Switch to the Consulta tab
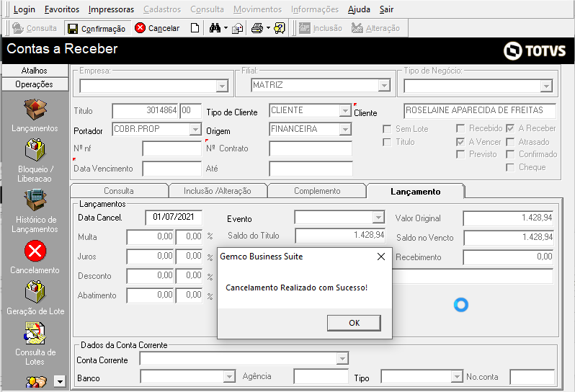The image size is (575, 392). click(119, 191)
